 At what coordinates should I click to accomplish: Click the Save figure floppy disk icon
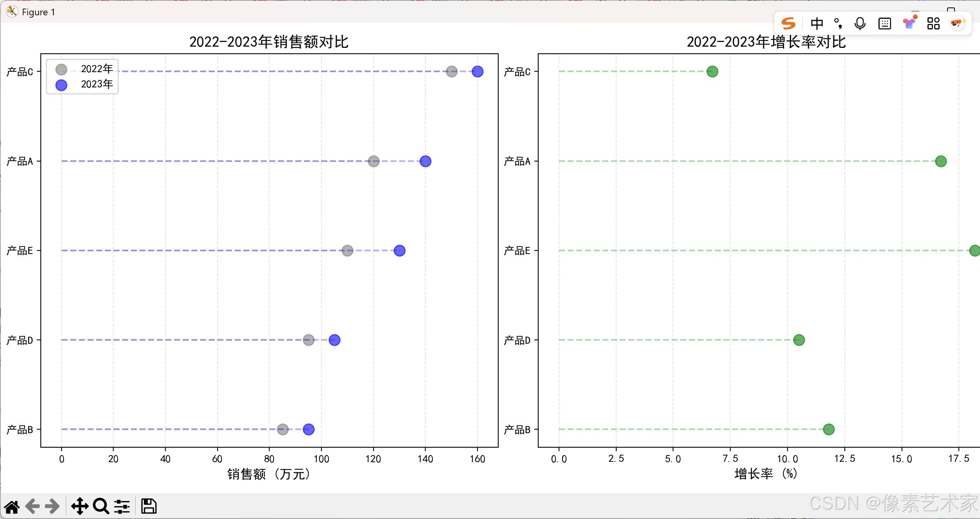click(149, 506)
